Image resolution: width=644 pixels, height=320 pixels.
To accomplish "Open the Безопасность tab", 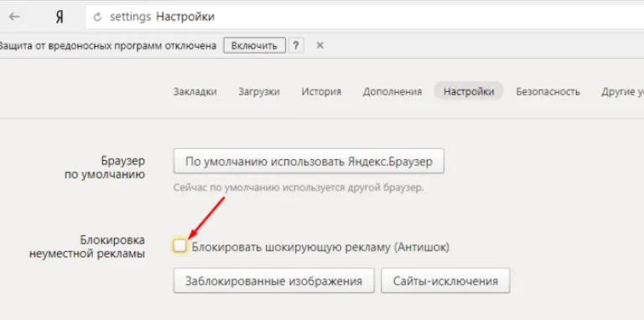I will pyautogui.click(x=548, y=91).
